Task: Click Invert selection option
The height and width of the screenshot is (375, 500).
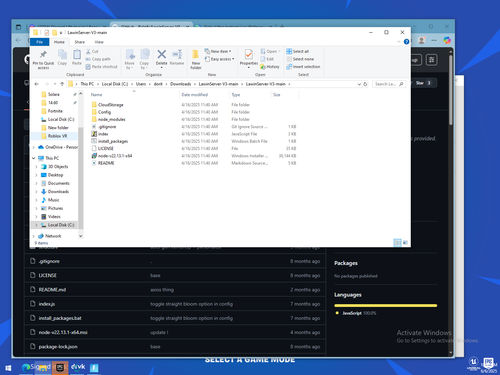Action: 303,67
